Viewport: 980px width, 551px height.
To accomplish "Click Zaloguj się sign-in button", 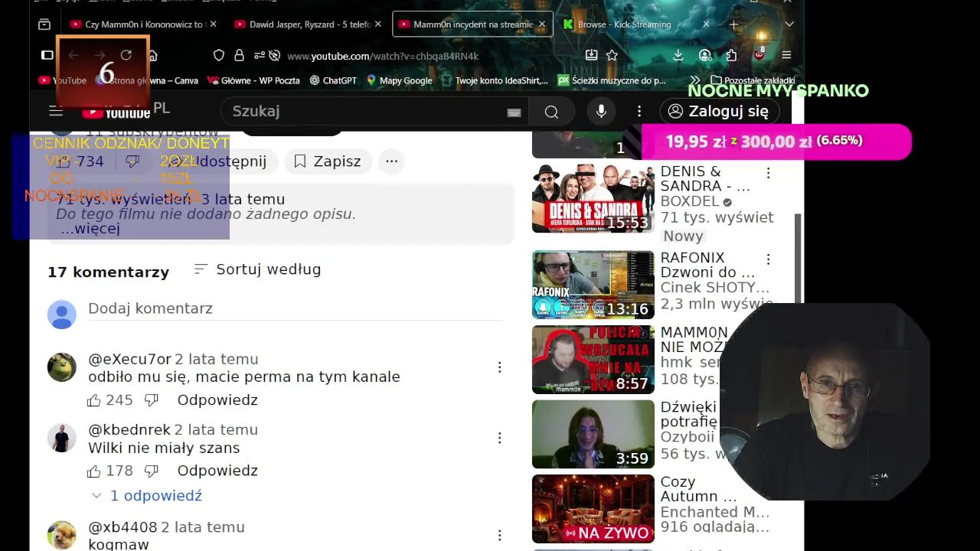I will click(x=719, y=111).
